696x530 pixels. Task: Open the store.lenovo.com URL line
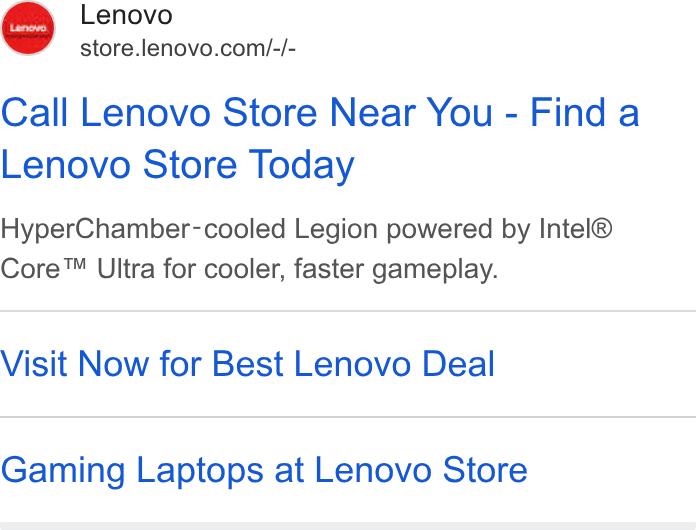[188, 48]
